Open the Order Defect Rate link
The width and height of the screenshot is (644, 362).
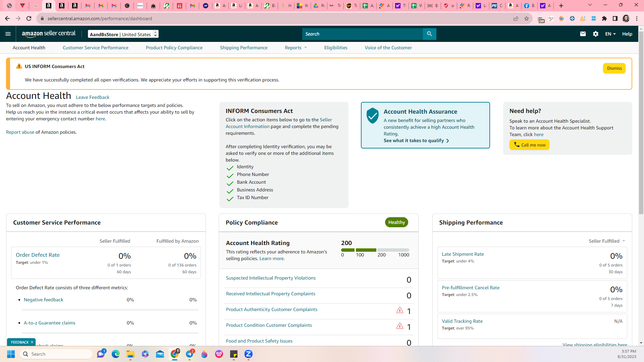tap(38, 255)
